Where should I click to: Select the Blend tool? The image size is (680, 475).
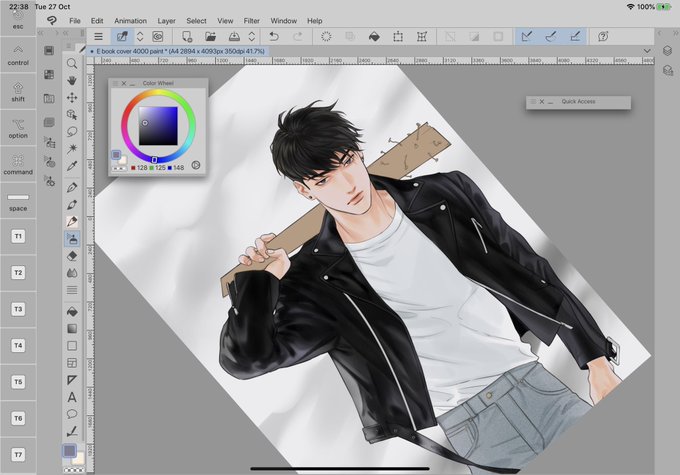click(72, 273)
